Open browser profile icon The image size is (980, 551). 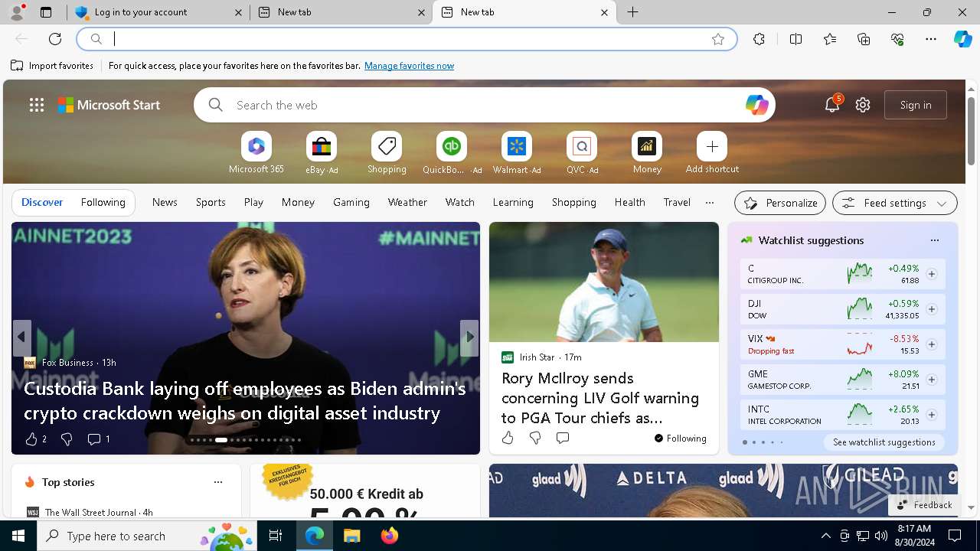click(17, 11)
